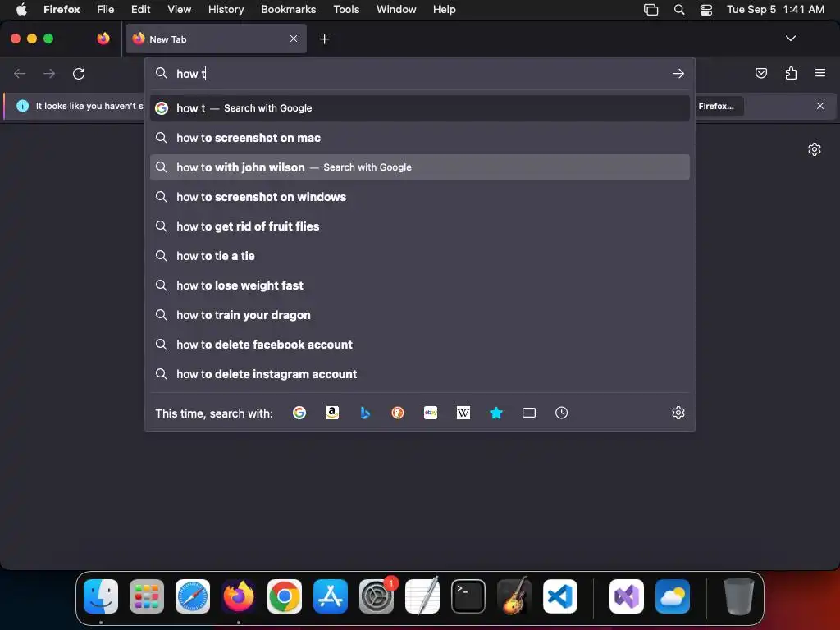Select suggestion 'how to lose weight fast'

tap(419, 285)
